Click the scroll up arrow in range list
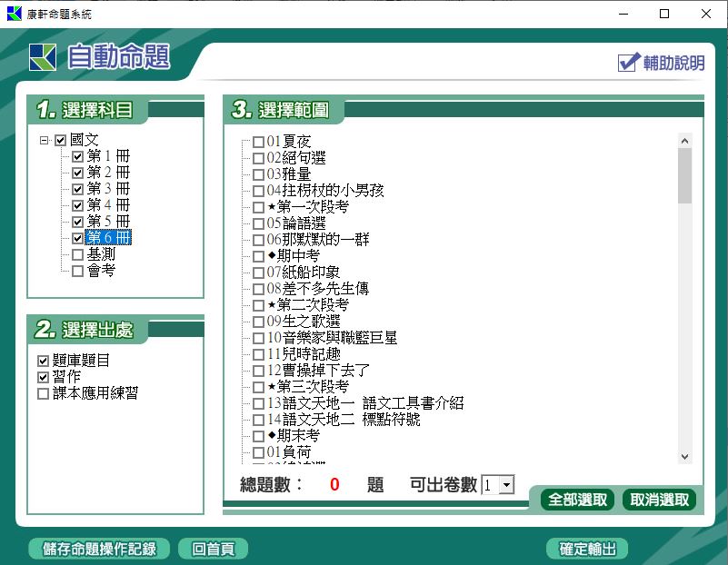This screenshot has width=728, height=565. click(x=685, y=141)
